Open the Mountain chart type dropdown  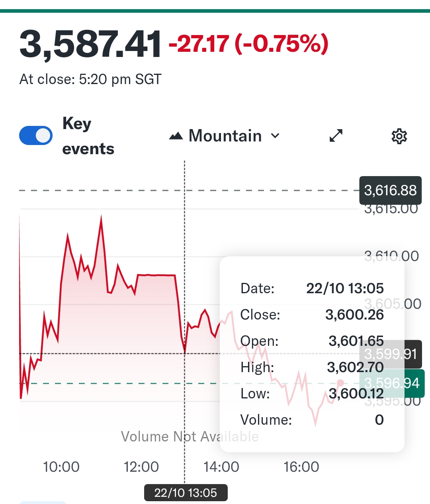pyautogui.click(x=225, y=136)
